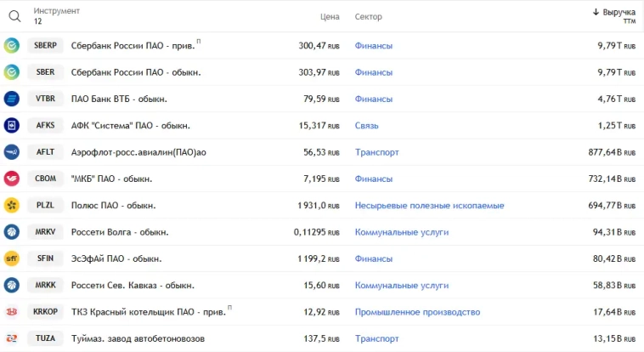644x352 pixels.
Task: Click price 0,11295 RUB
Action: tap(317, 232)
